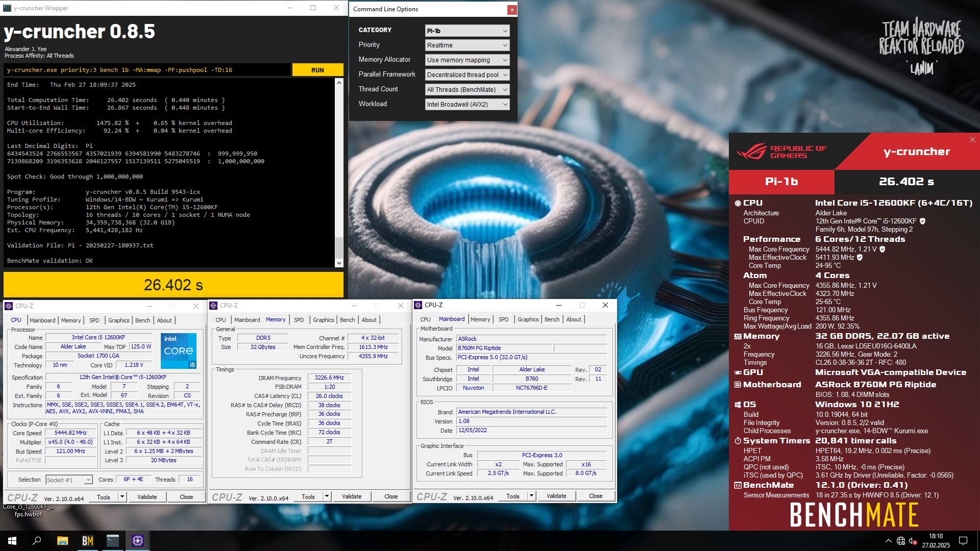Switch to Mainboard tab in CPU window
The image size is (980, 551).
42,320
